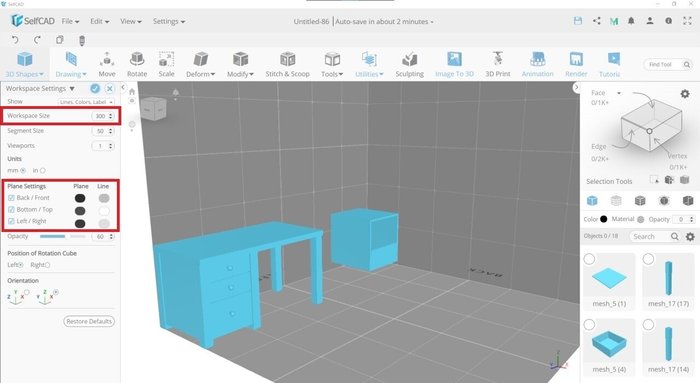Open the Settings menu

pyautogui.click(x=169, y=21)
